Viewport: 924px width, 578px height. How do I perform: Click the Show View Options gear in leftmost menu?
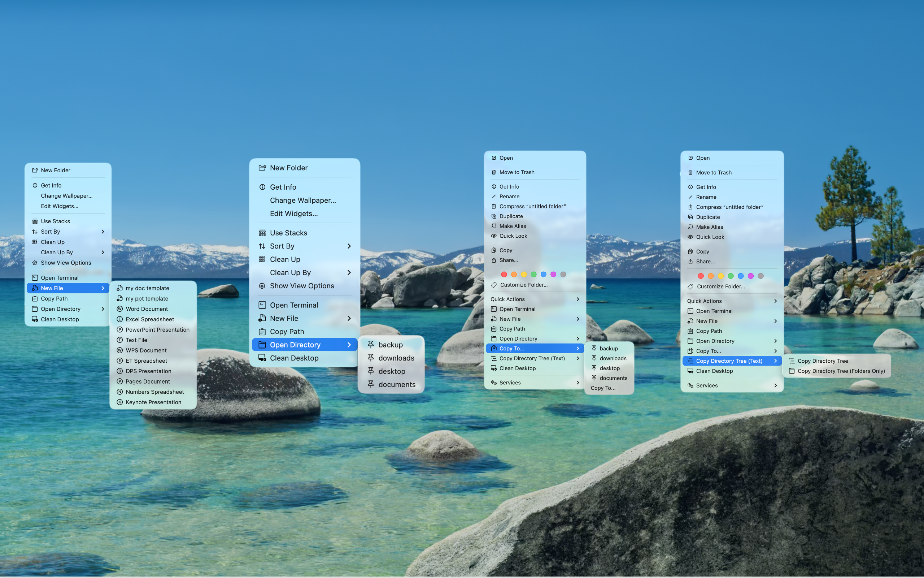[x=35, y=263]
